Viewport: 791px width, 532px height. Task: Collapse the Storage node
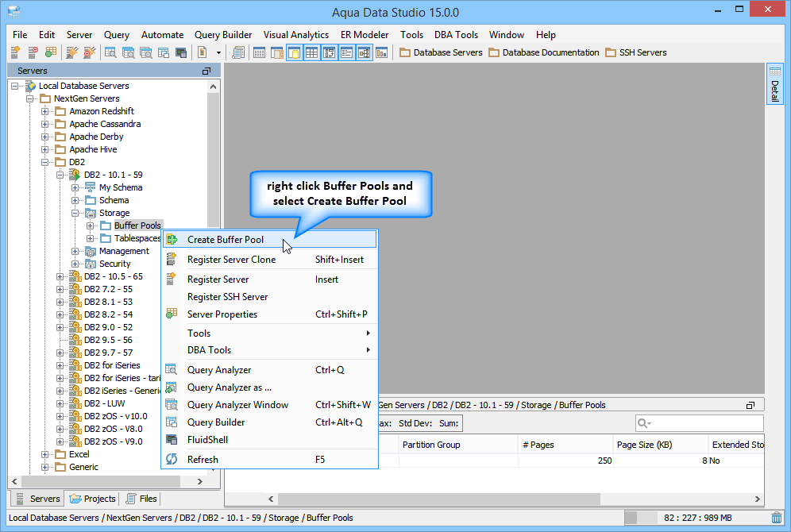(75, 214)
